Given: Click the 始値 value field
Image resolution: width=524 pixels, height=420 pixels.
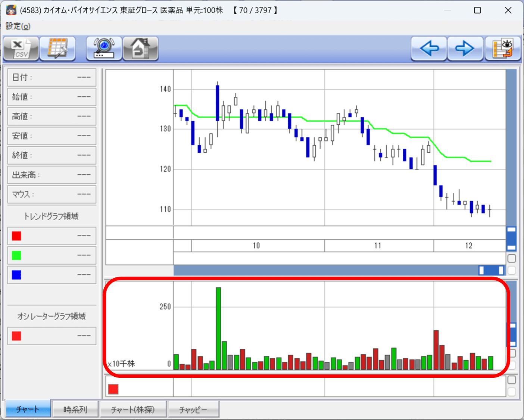Looking at the screenshot, I should tap(52, 97).
